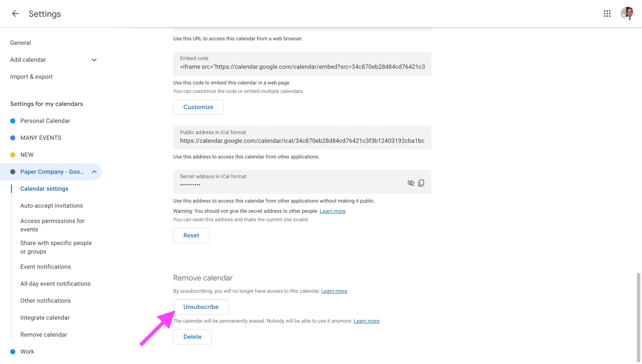Click the color dot beside NEW calendar
Image resolution: width=642 pixels, height=364 pixels.
click(13, 154)
